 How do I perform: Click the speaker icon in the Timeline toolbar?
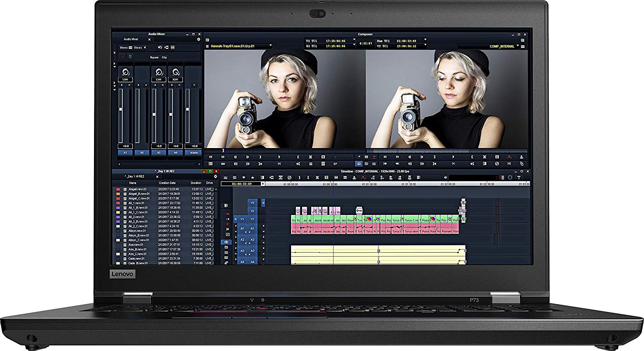[445, 178]
